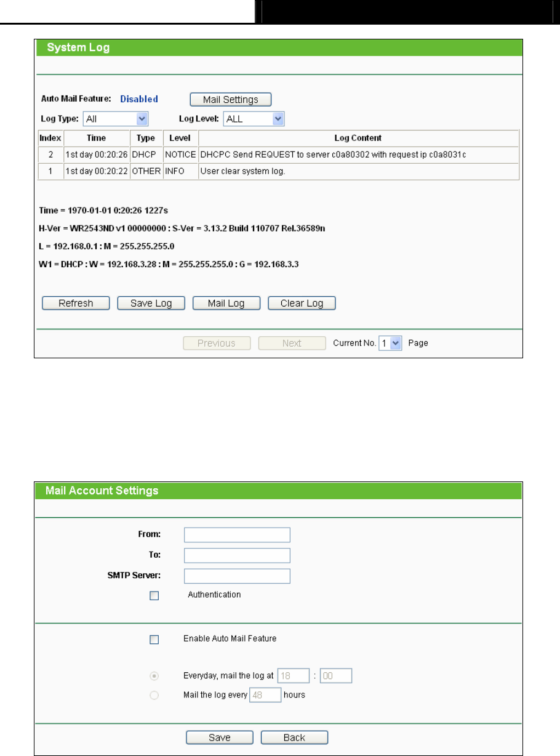The image size is (560, 756).
Task: Click the OTHER type cell
Action: click(146, 171)
